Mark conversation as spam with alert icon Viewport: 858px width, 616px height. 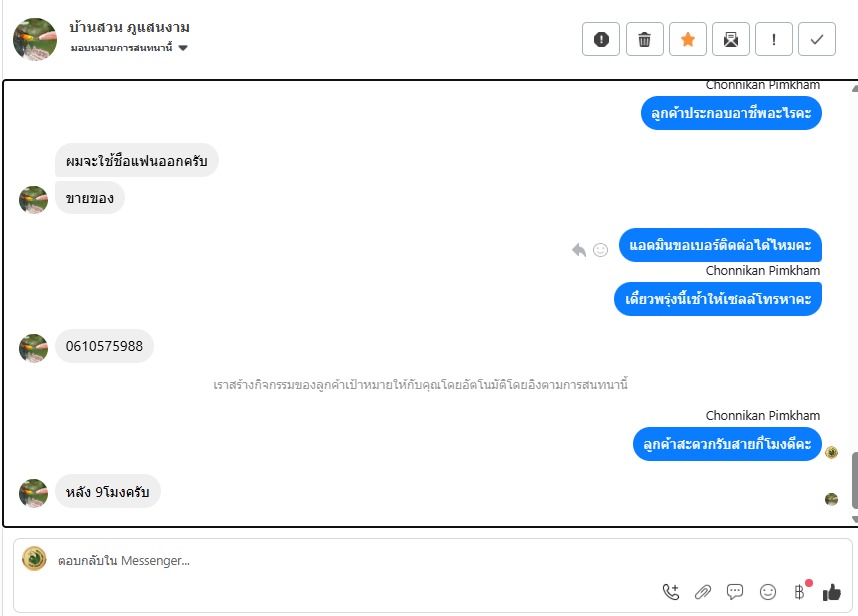(601, 39)
